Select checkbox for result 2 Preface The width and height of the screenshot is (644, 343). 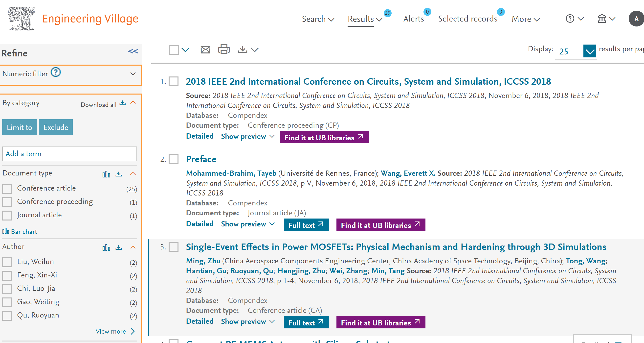click(174, 159)
